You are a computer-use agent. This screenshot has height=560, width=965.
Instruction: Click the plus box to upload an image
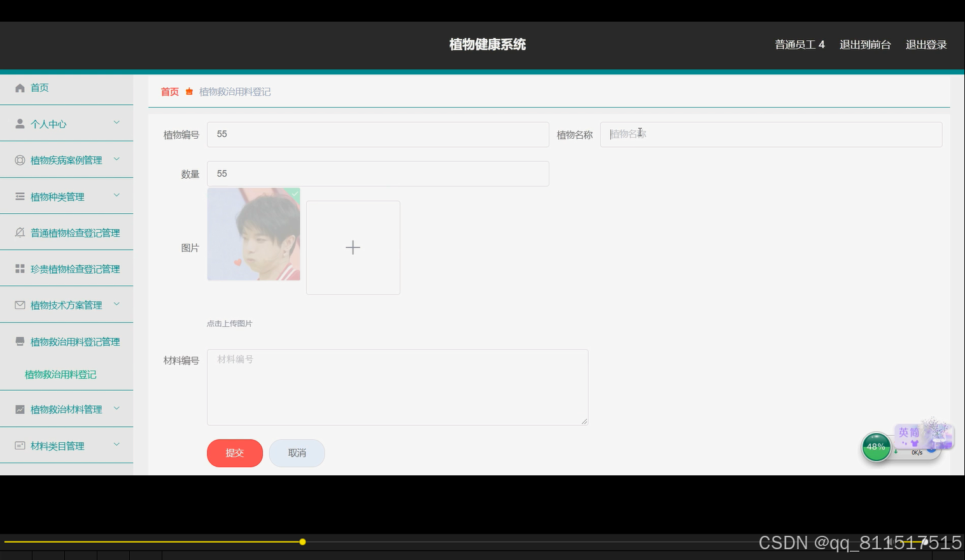click(353, 248)
